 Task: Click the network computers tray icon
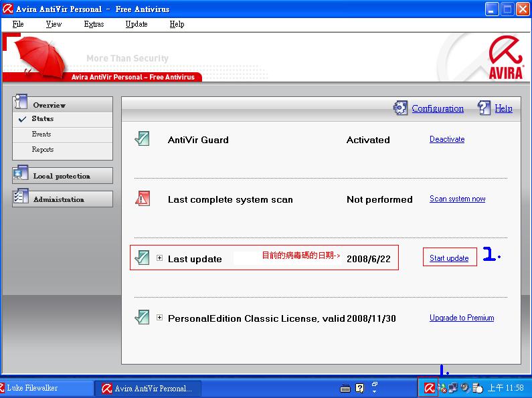click(452, 387)
